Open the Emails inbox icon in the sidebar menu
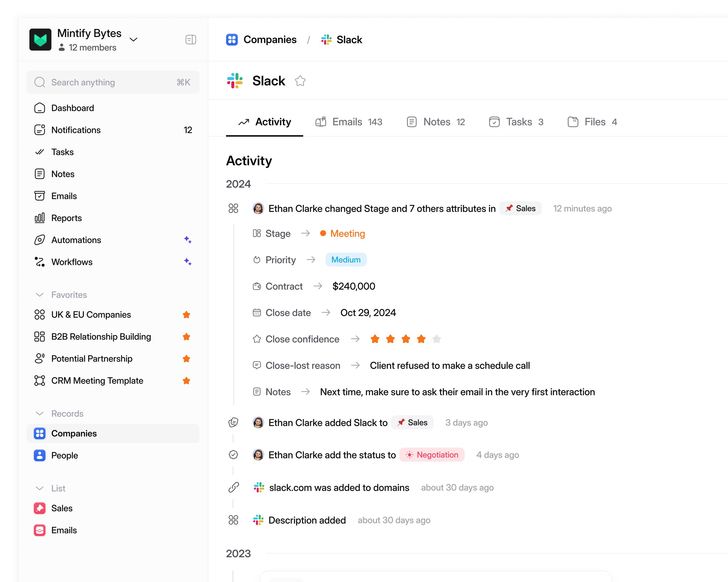The height and width of the screenshot is (582, 728). pos(40,196)
